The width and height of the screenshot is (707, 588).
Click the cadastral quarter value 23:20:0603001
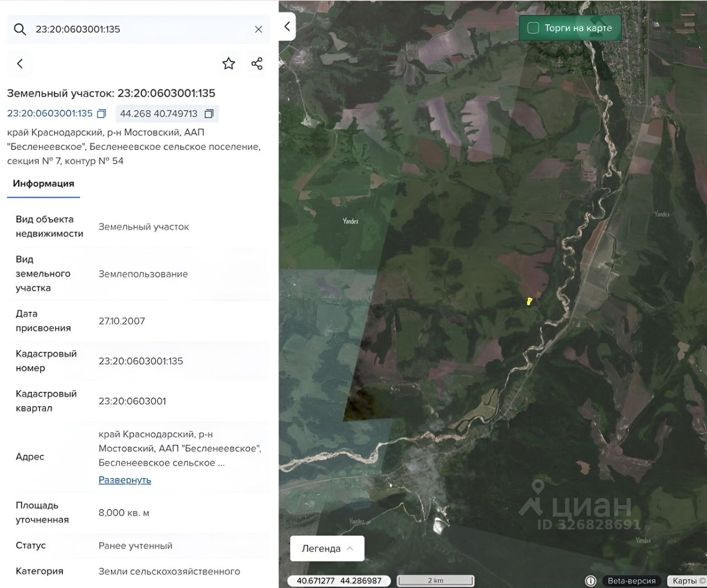(133, 401)
